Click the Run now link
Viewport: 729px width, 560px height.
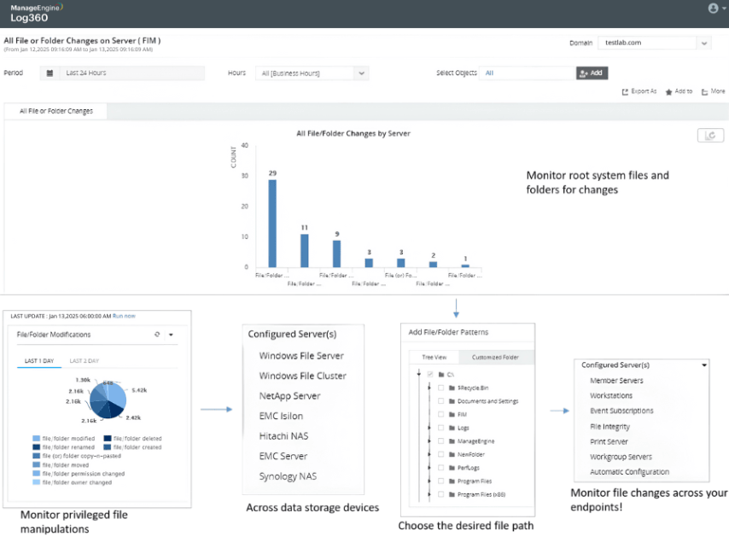[124, 316]
